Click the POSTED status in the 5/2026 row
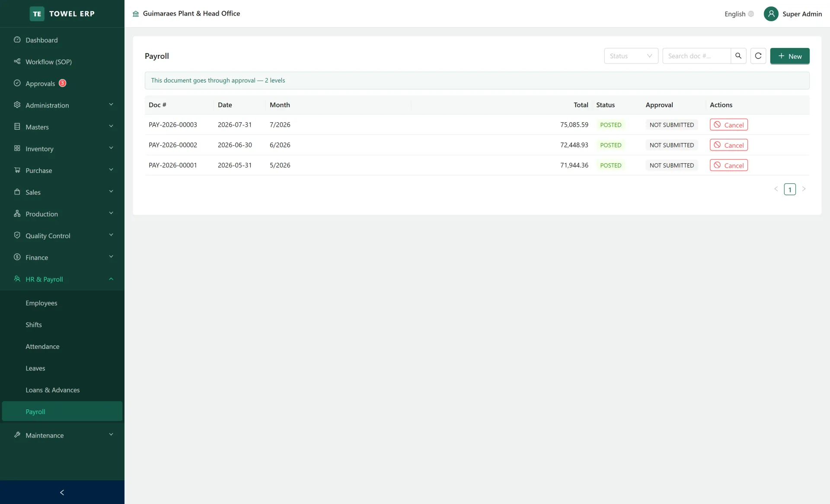 click(610, 165)
